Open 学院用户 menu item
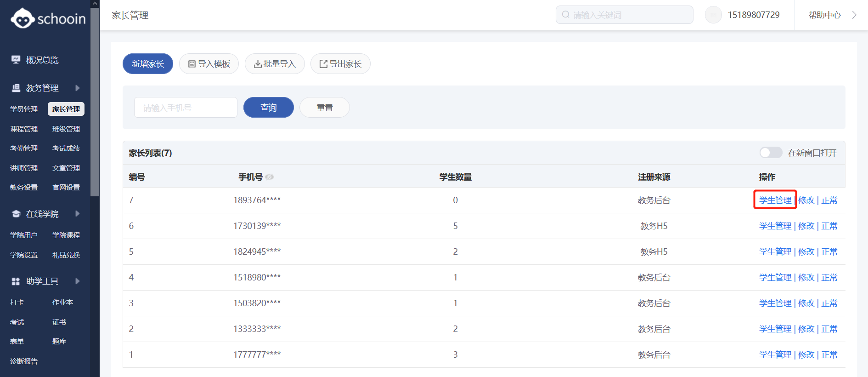The height and width of the screenshot is (377, 868). click(x=24, y=235)
